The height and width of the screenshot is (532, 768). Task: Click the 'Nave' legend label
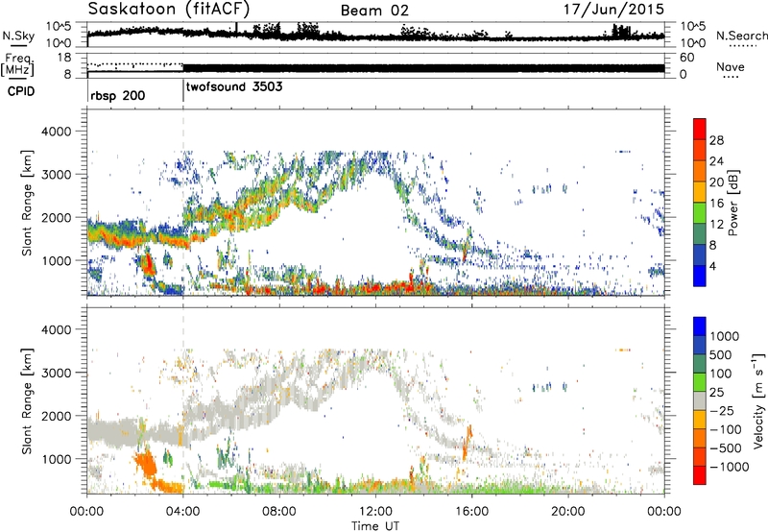(x=731, y=66)
